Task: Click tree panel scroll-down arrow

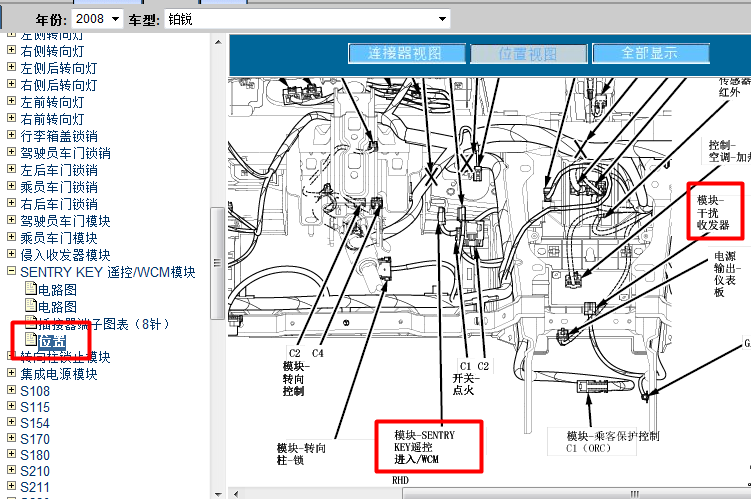Action: (218, 494)
